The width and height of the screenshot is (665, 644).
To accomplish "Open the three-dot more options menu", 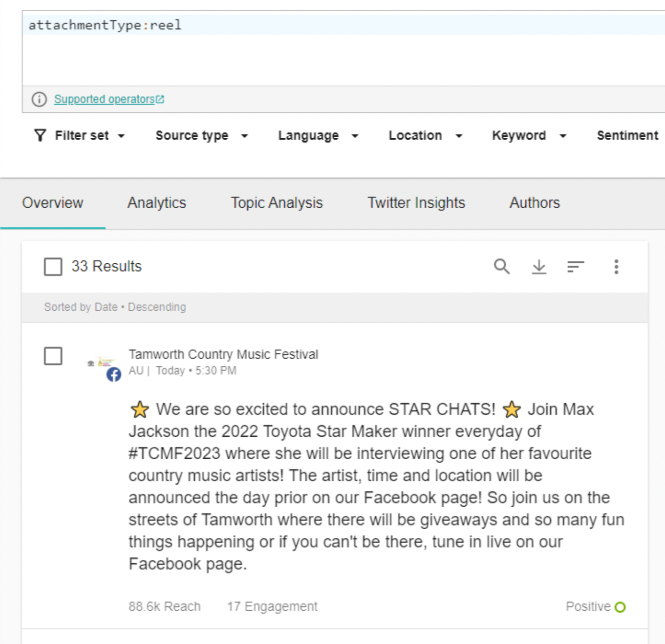I will tap(616, 267).
